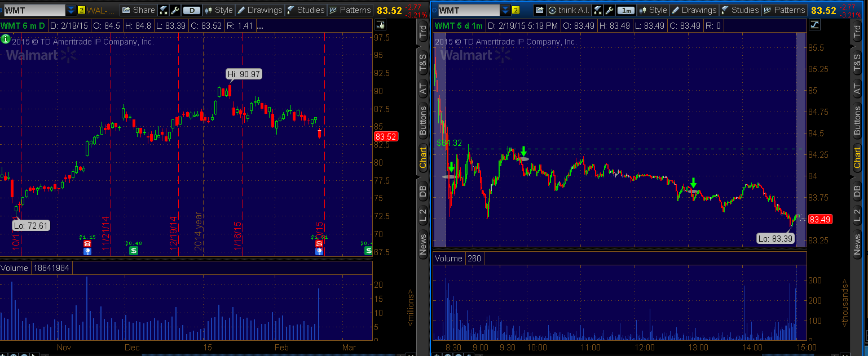Open Drawings menu in right chart
The height and width of the screenshot is (356, 868).
click(x=693, y=10)
